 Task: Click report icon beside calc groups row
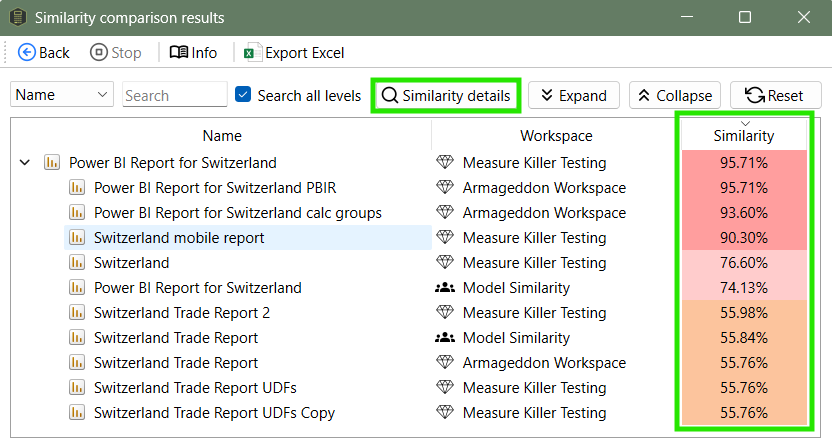tap(77, 212)
